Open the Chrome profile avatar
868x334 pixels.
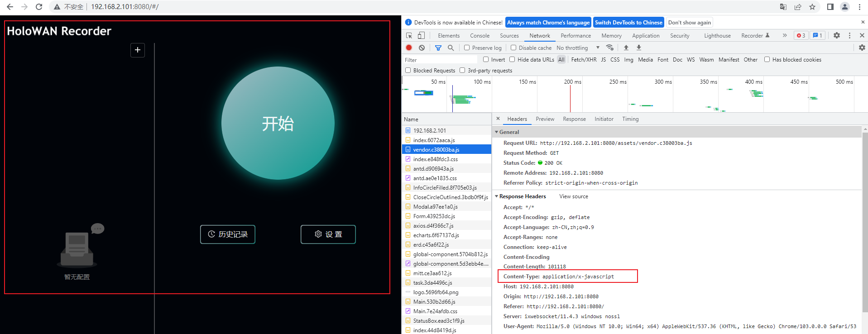click(845, 7)
